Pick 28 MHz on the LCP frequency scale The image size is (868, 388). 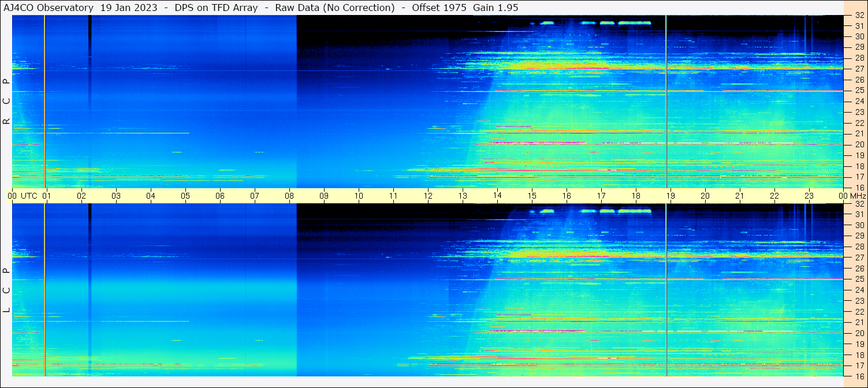(x=859, y=247)
